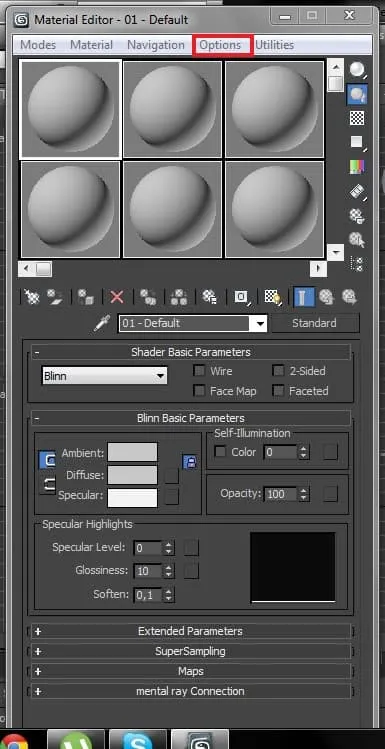Open the Blinn shader dropdown
Image resolution: width=385 pixels, height=749 pixels.
coord(104,376)
